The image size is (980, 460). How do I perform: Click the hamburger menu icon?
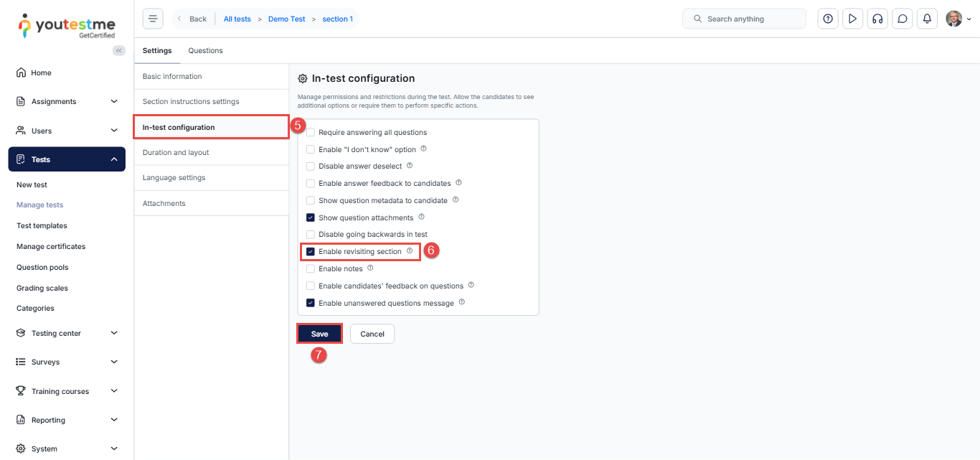153,19
